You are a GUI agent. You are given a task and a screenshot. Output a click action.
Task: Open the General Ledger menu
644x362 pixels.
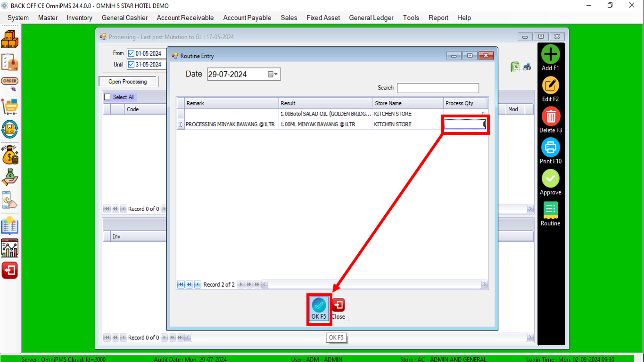tap(372, 17)
